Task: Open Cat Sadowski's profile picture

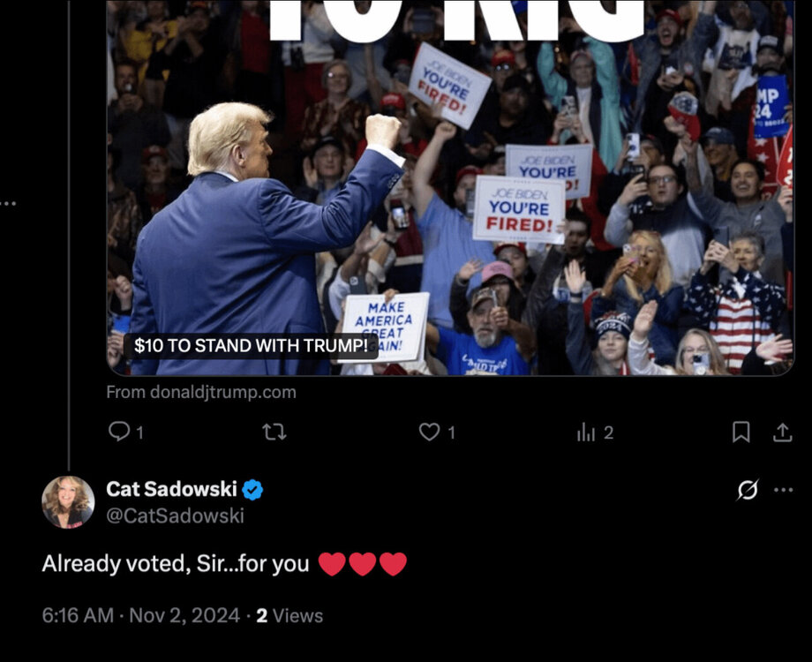Action: [x=68, y=502]
